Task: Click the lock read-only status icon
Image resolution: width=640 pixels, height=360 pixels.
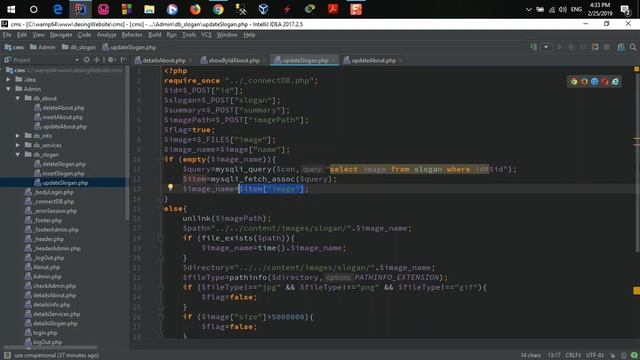Action: (613, 356)
